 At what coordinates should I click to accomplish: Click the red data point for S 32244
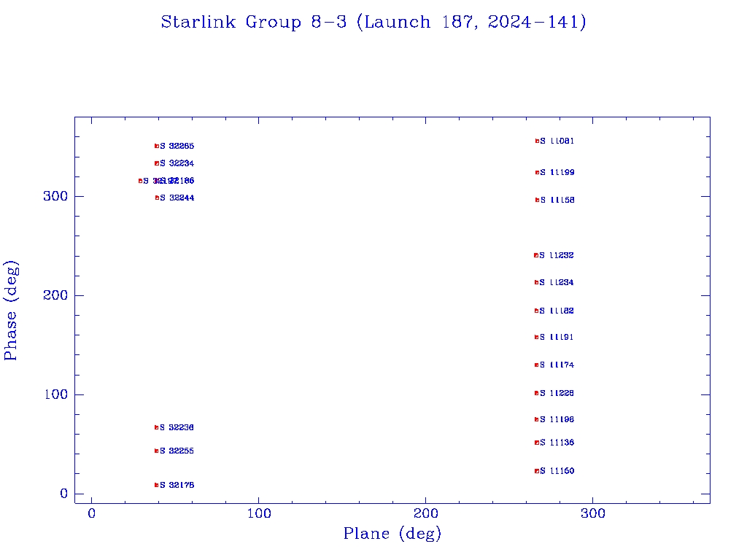156,198
